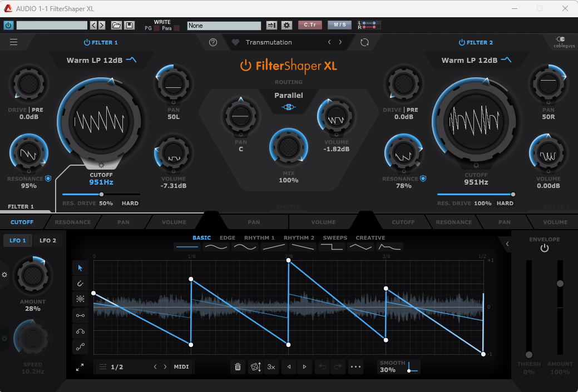Go to previous preset beside Transmutation
This screenshot has height=392, width=578.
click(x=329, y=42)
